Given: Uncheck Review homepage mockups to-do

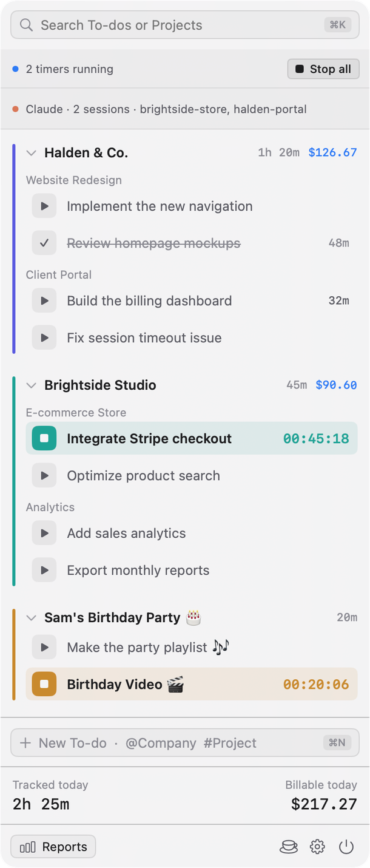Looking at the screenshot, I should point(44,243).
